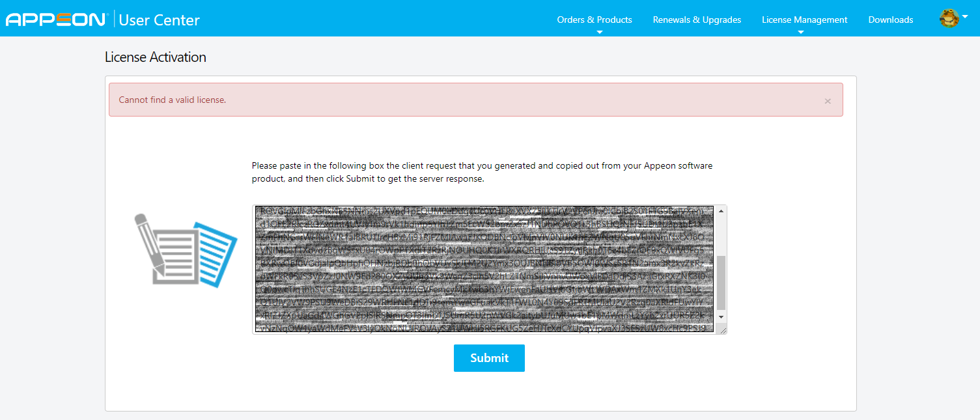Image resolution: width=980 pixels, height=420 pixels.
Task: Navigate to the Downloads page
Action: click(x=890, y=20)
